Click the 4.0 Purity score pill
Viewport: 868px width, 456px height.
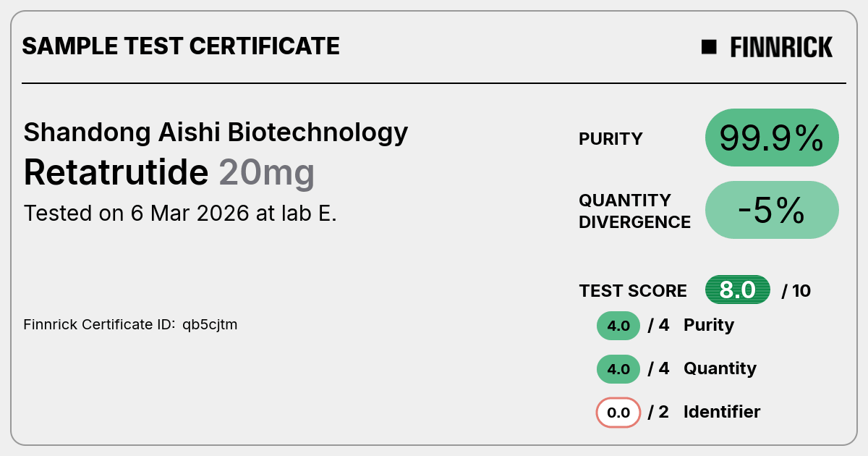[x=618, y=326]
